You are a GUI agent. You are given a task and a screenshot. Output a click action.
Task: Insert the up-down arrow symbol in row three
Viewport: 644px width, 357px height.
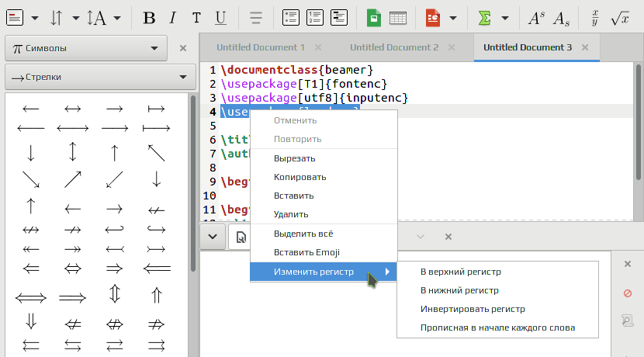point(73,151)
